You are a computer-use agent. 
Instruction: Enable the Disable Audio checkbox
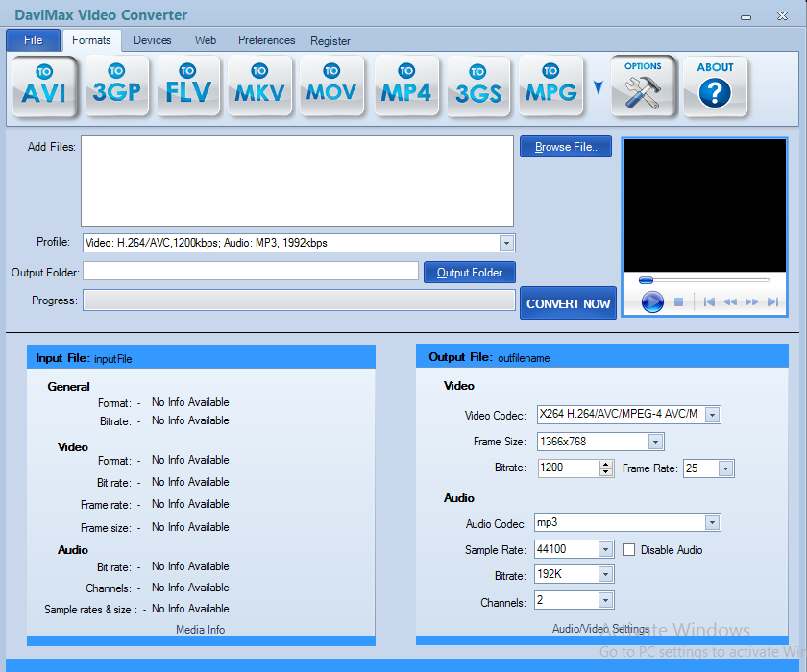pyautogui.click(x=629, y=550)
